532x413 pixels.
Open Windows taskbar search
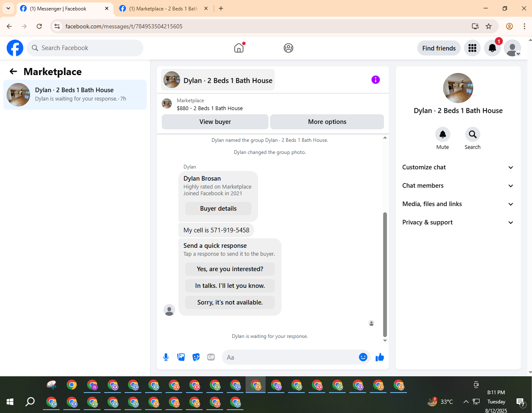30,402
